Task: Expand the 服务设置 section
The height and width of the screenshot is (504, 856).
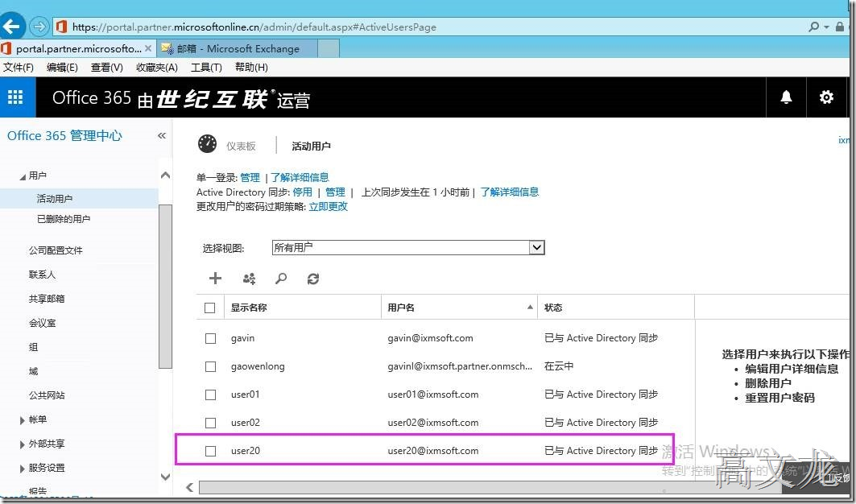Action: point(23,469)
